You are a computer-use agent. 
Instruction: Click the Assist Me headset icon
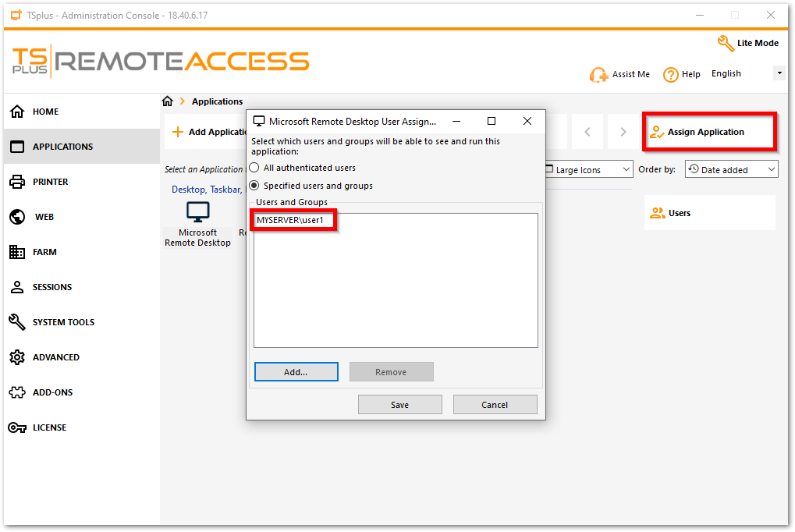click(598, 75)
